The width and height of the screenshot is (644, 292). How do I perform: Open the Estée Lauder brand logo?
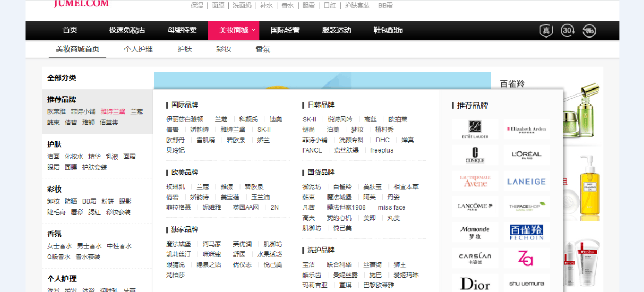click(x=475, y=129)
